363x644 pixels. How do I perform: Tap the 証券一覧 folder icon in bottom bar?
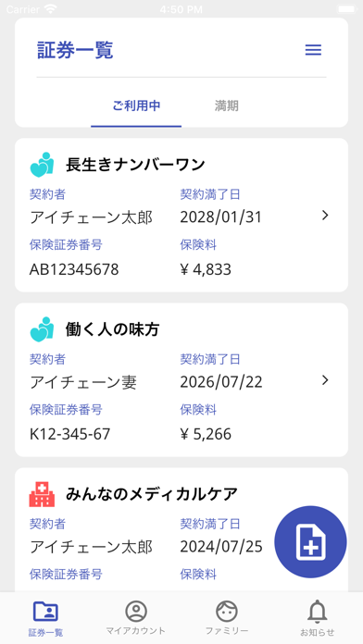(45, 611)
